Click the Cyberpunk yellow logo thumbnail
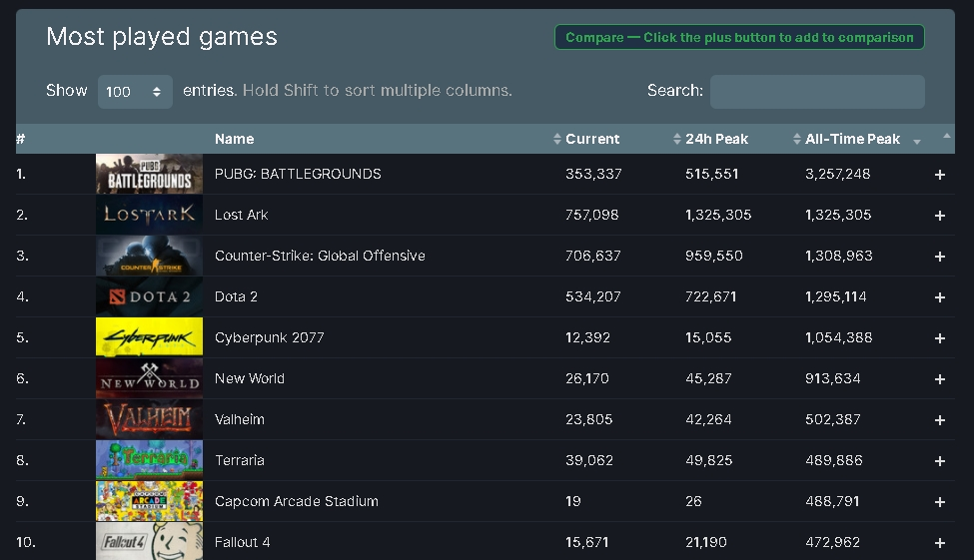 point(149,337)
